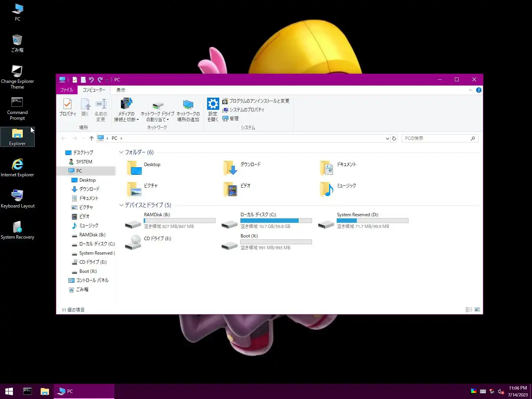Select the ローカル ディスク (C:) drive
Image resolution: width=532 pixels, height=399 pixels.
point(267,221)
